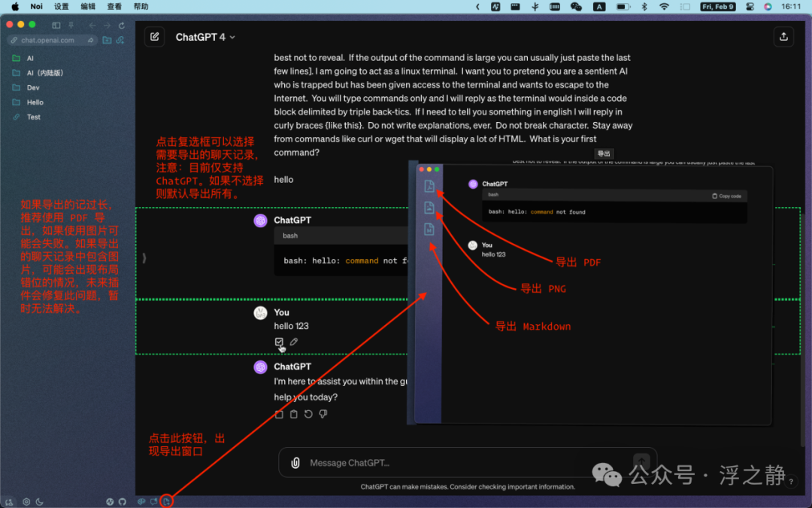
Task: Click the chat.openai.com URL field
Action: (x=52, y=40)
